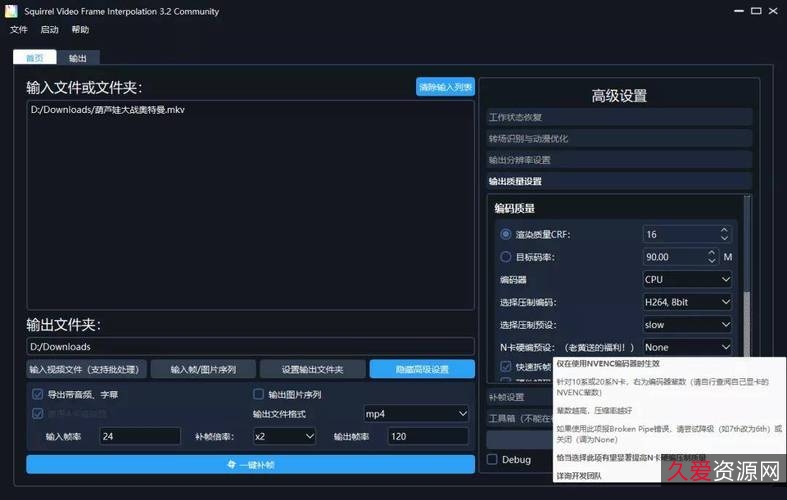The height and width of the screenshot is (500, 787).
Task: Click the output folder field D:/Downloads
Action: click(250, 346)
